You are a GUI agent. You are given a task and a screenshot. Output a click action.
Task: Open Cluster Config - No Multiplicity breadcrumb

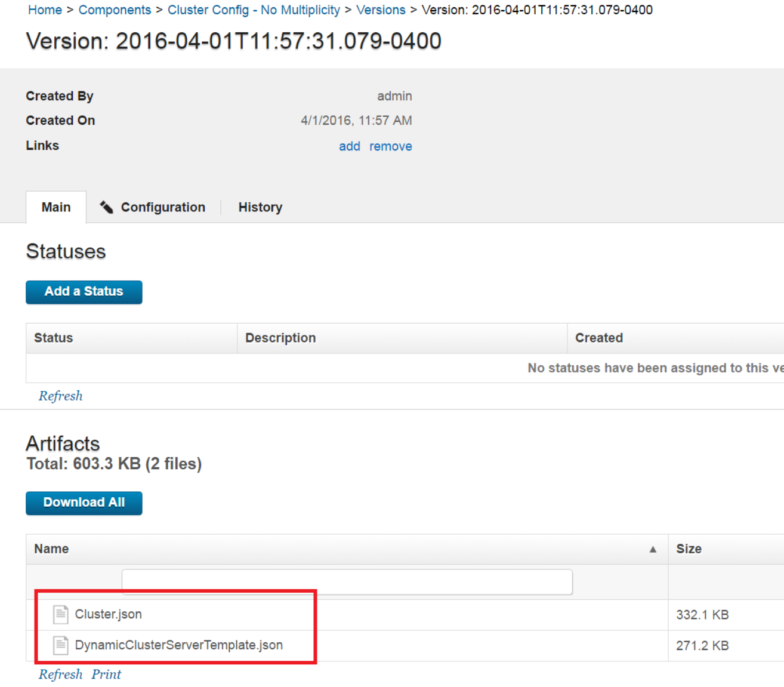click(254, 10)
